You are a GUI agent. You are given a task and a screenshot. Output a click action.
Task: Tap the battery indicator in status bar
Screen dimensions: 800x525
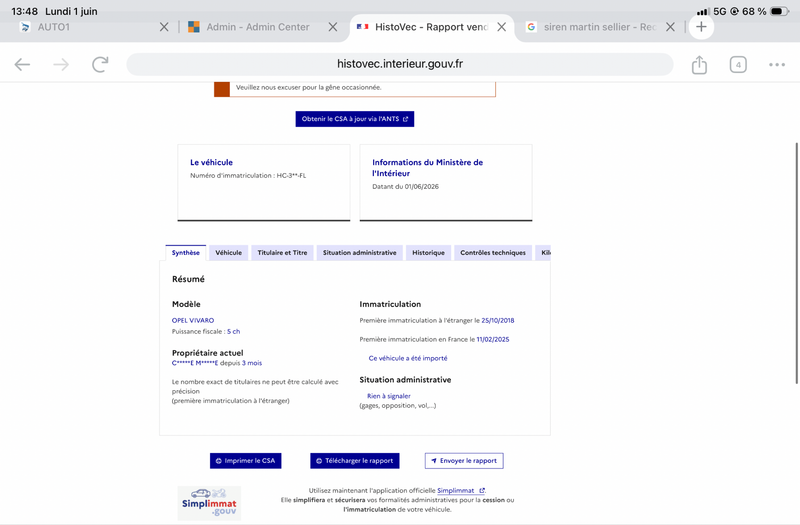(780, 11)
